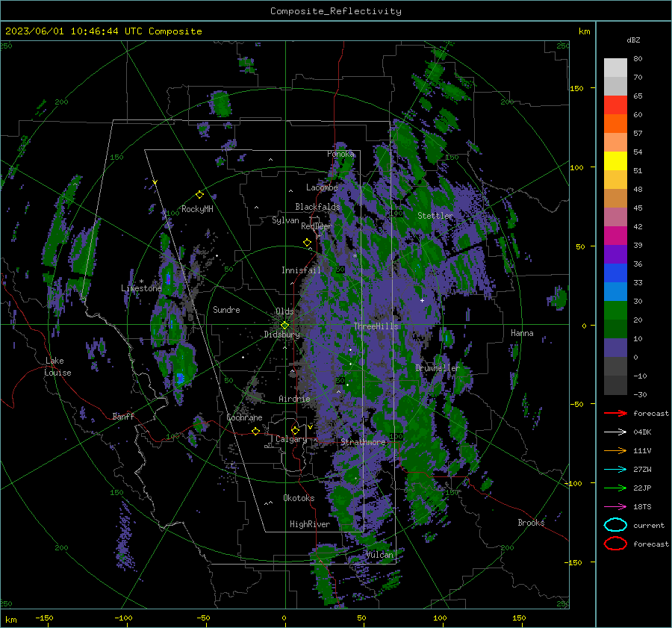Select the blue 33-36 dBZ swatch
The height and width of the screenshot is (628, 672).
[x=615, y=273]
